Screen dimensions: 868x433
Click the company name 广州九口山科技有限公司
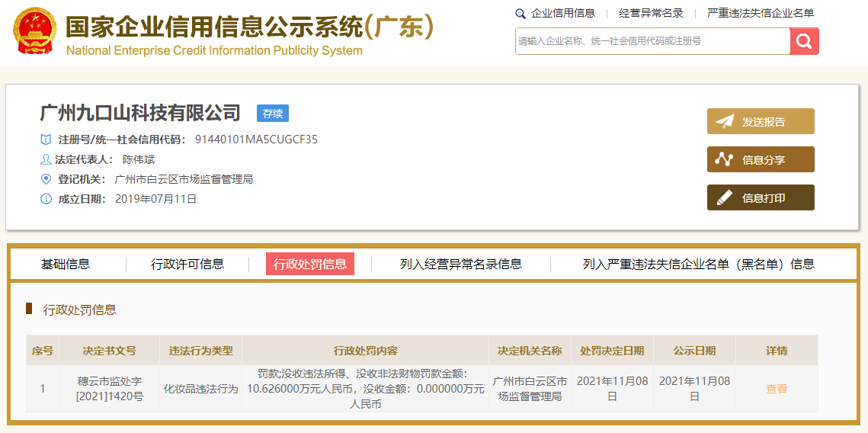tap(141, 113)
